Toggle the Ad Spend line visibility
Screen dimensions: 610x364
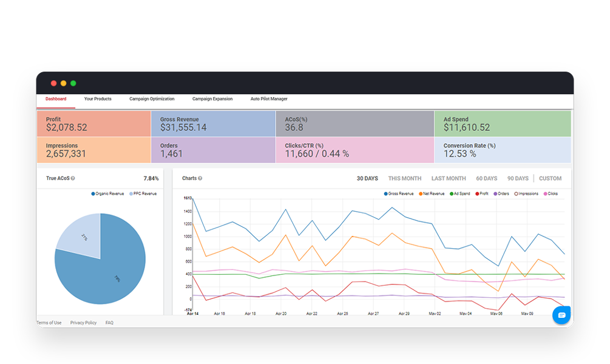click(x=452, y=193)
